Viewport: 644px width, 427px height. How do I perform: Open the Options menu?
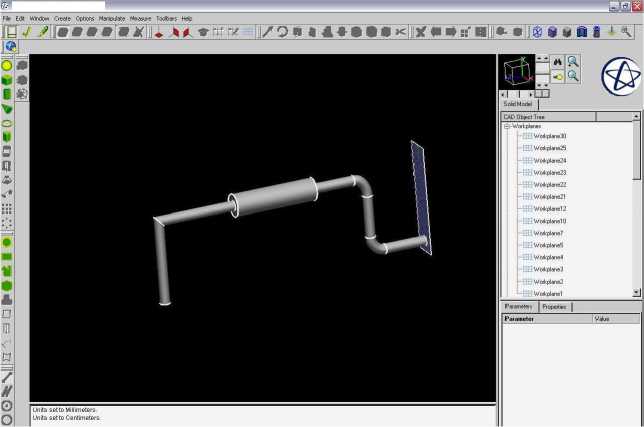(x=85, y=18)
